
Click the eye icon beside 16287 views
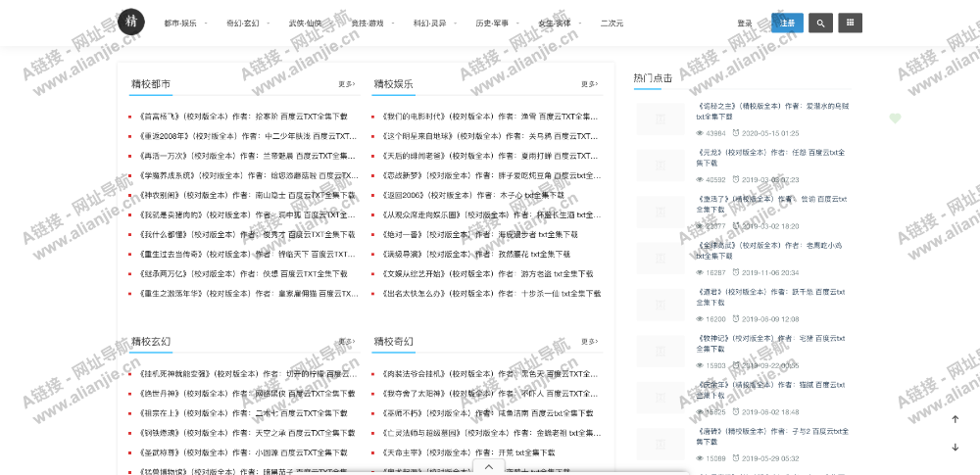tap(700, 272)
